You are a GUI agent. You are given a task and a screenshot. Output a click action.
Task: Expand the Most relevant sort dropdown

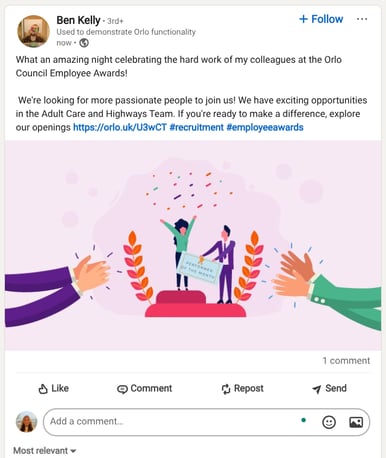(45, 451)
